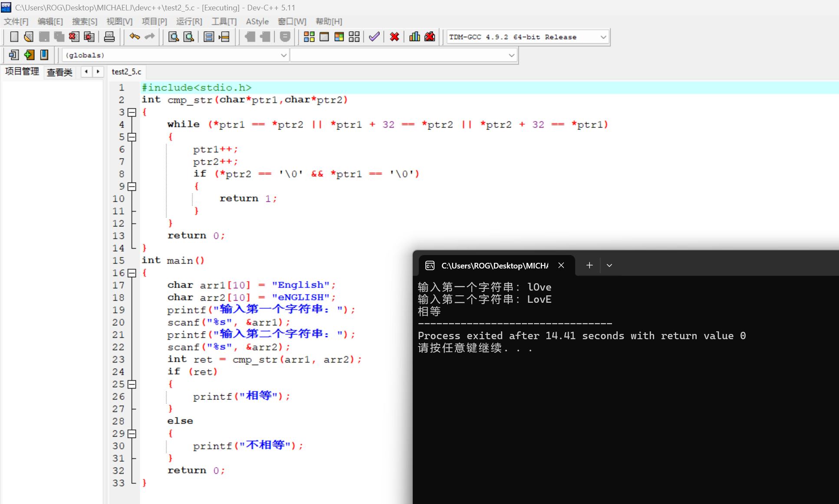
Task: Click the Undo arrow icon
Action: click(135, 37)
